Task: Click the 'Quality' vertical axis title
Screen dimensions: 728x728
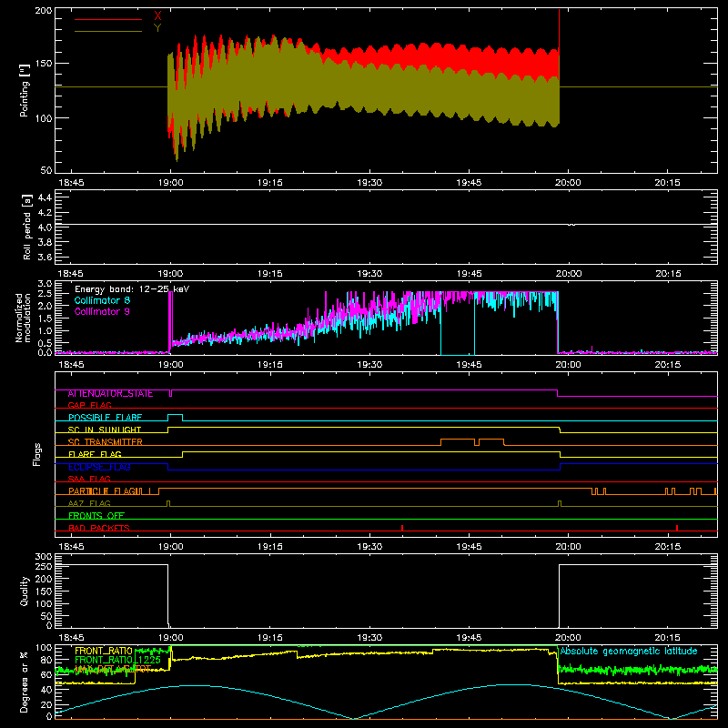Action: (x=25, y=591)
